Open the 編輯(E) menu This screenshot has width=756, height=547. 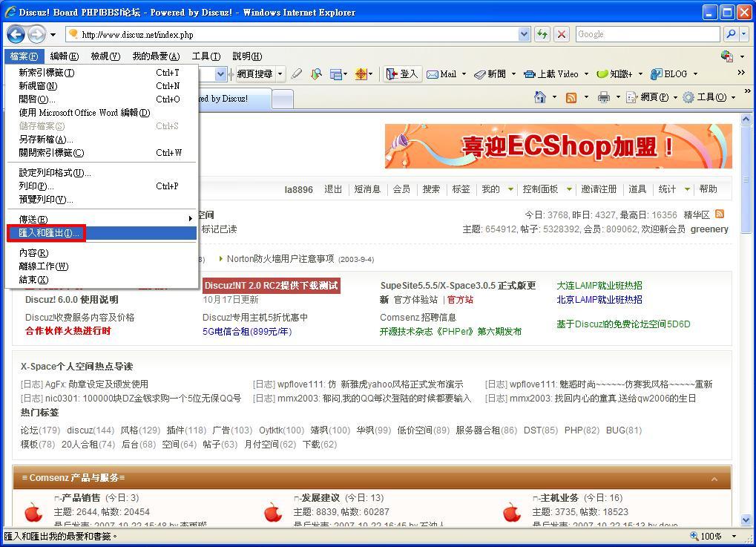(64, 56)
